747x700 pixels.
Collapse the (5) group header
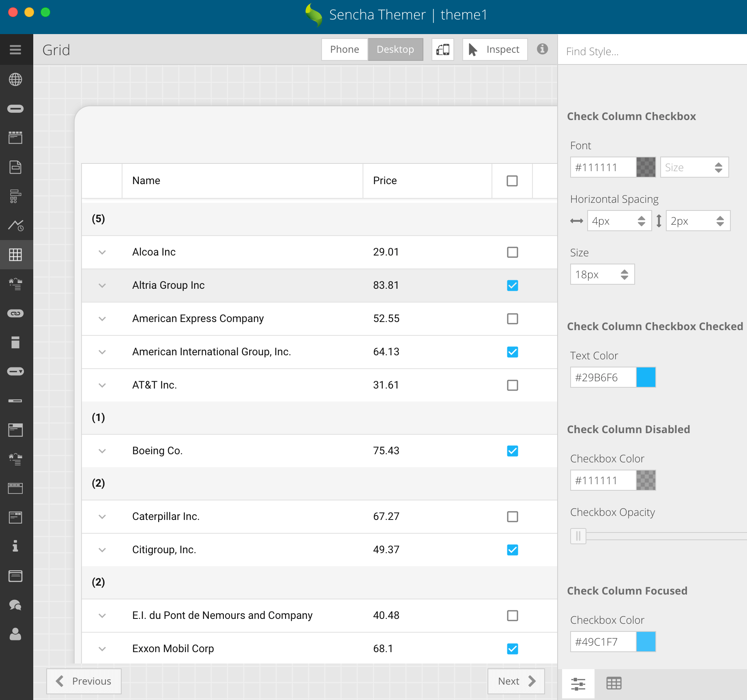(x=319, y=219)
